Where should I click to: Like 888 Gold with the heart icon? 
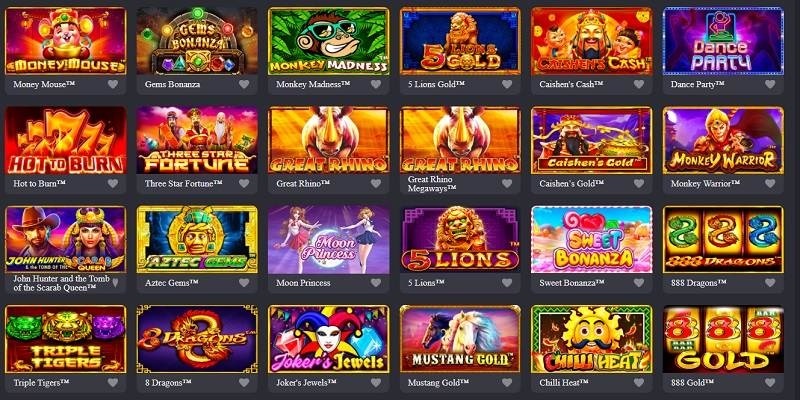(x=770, y=382)
